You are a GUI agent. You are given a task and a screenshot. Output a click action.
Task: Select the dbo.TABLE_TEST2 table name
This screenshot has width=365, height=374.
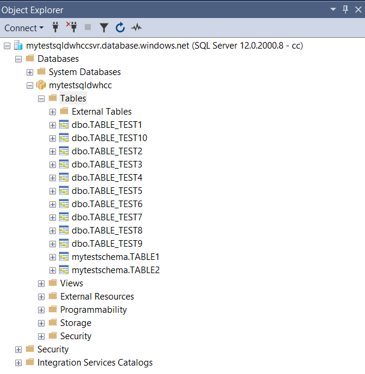(x=107, y=151)
